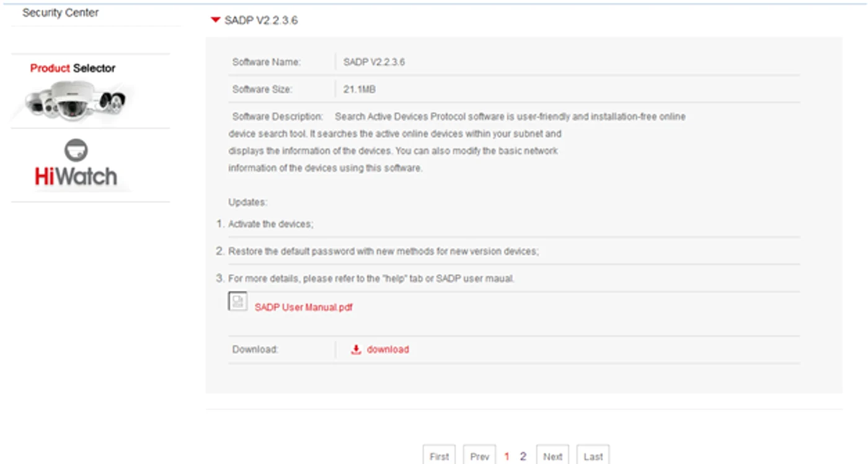This screenshot has height=464, width=868.
Task: Click the 'Activate the devices;' update item
Action: point(271,224)
